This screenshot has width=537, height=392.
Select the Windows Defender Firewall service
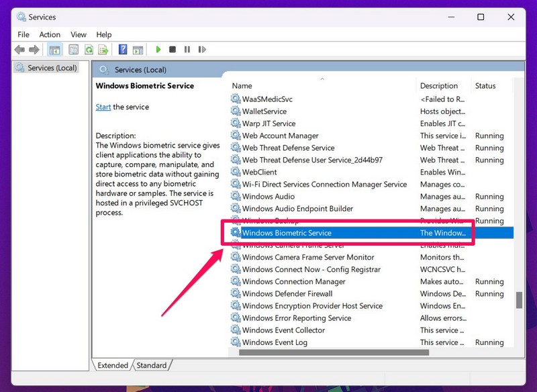tap(287, 294)
